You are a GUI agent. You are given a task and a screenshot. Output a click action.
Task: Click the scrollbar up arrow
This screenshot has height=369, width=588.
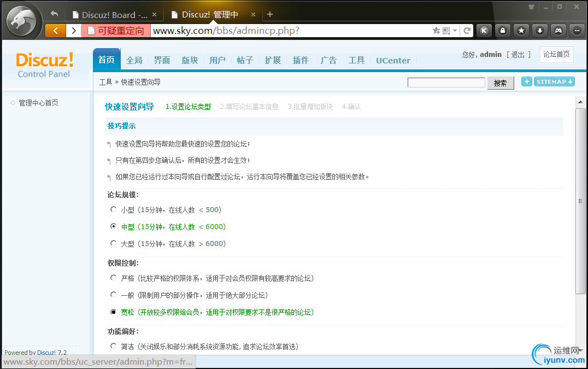point(580,102)
